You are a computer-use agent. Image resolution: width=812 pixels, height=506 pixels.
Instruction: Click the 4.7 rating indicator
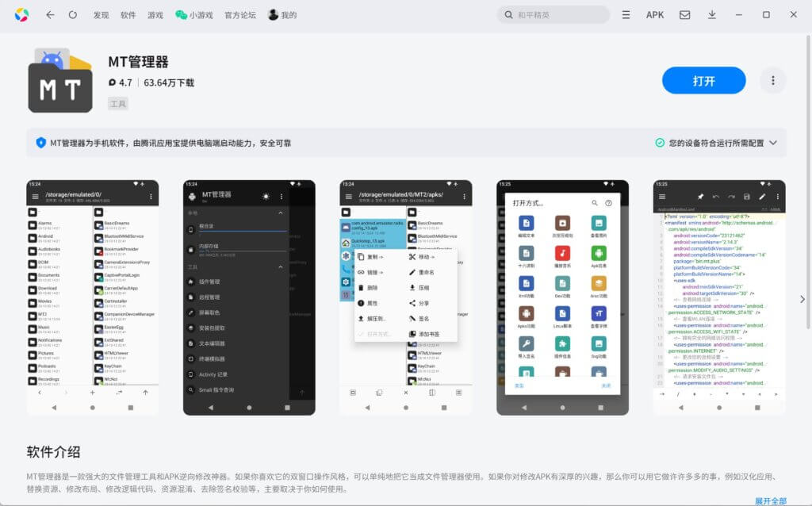coord(121,82)
